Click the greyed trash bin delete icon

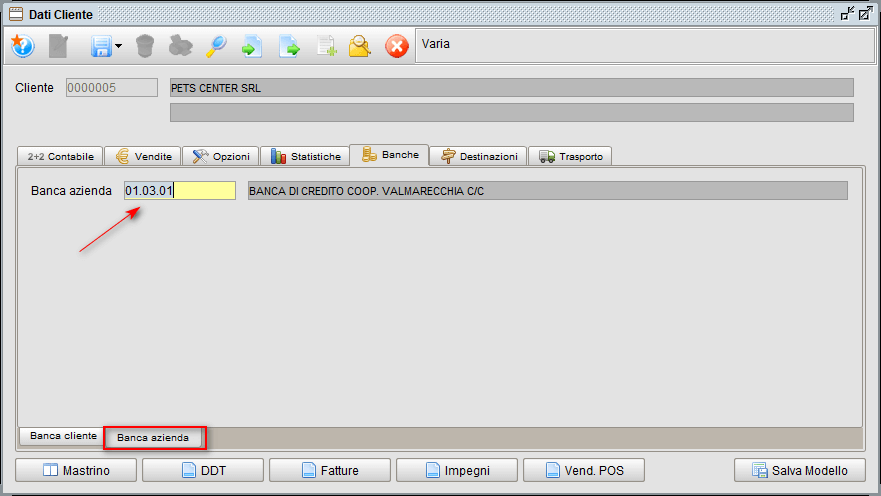[x=145, y=46]
